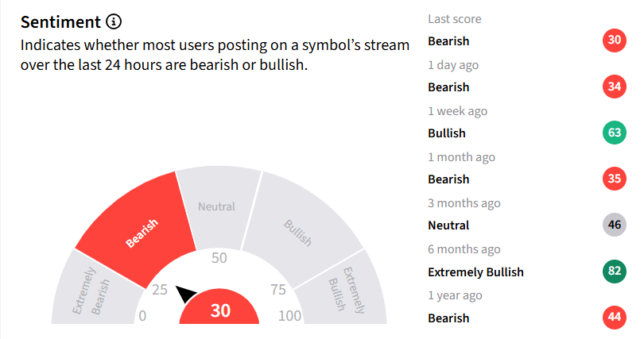This screenshot has height=339, width=644.
Task: Click the red 44 badge from 1 year ago
Action: point(615,318)
